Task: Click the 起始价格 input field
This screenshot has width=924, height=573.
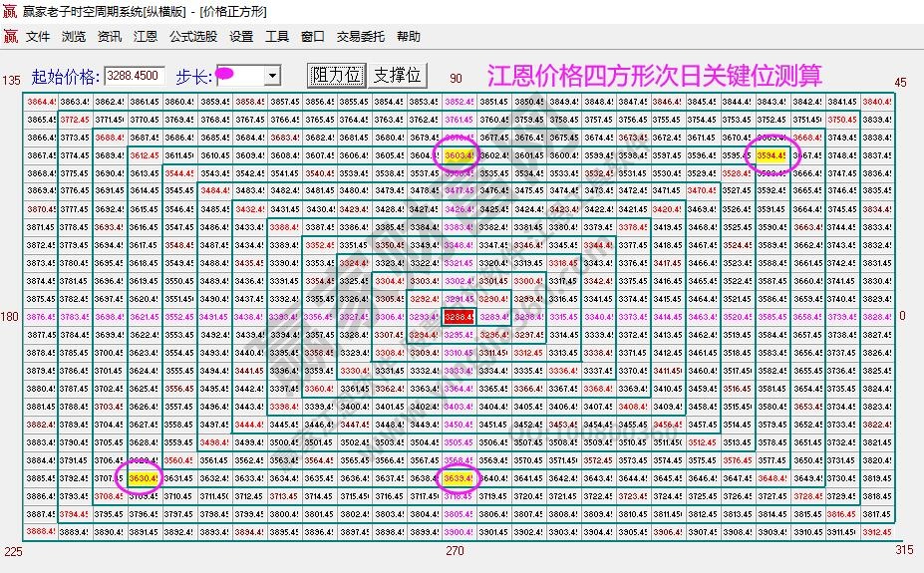Action: click(x=135, y=76)
